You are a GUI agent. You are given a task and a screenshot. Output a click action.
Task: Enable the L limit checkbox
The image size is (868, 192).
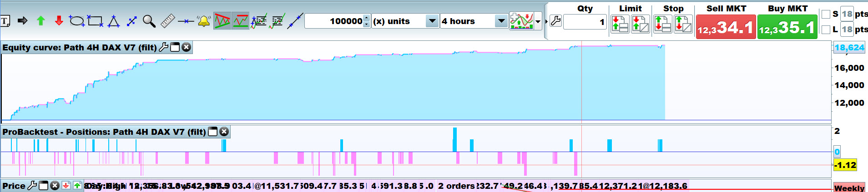click(826, 30)
